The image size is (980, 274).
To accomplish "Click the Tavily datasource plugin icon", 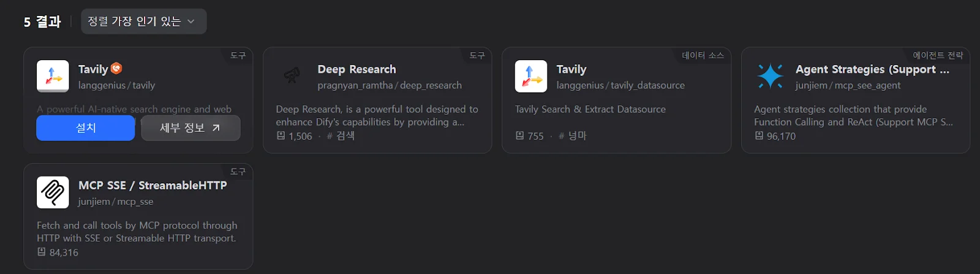I will pyautogui.click(x=531, y=76).
